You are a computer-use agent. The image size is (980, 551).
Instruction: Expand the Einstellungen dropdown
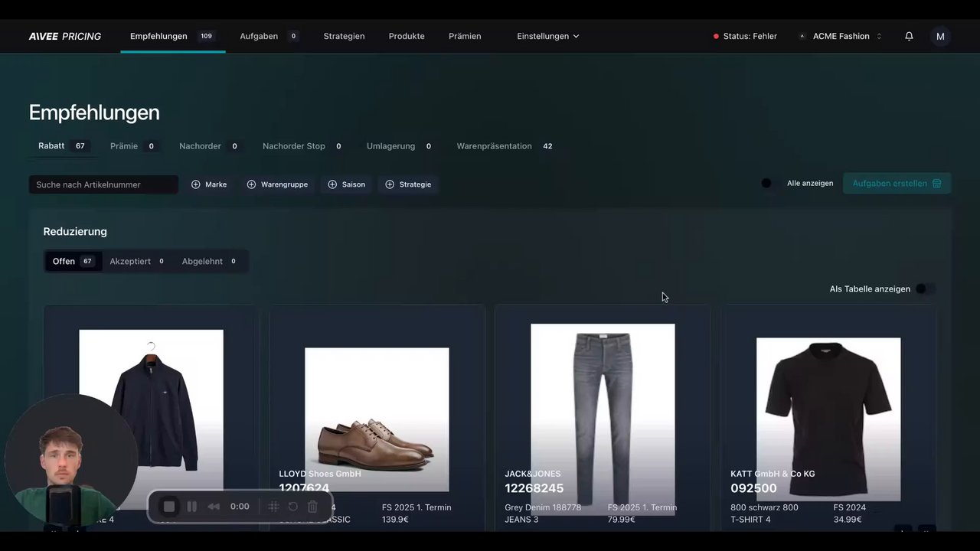pos(548,36)
